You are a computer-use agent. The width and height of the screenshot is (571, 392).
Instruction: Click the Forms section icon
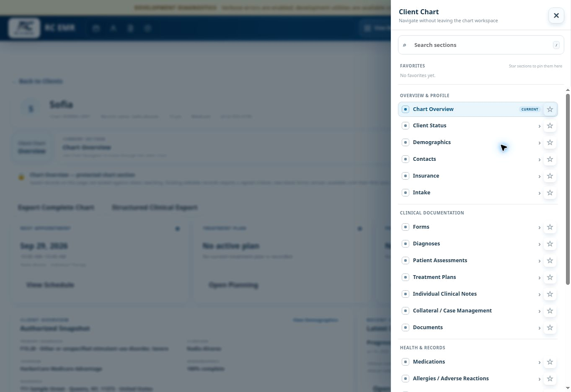(x=405, y=227)
